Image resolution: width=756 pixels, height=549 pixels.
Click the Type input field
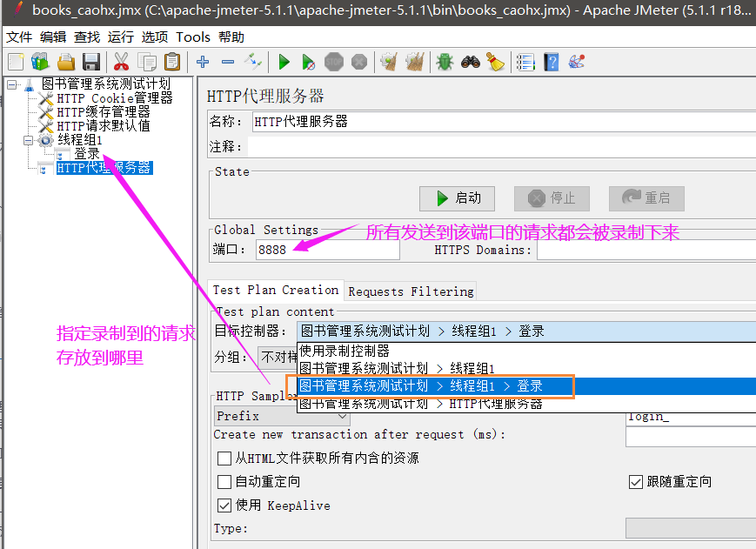tap(691, 528)
